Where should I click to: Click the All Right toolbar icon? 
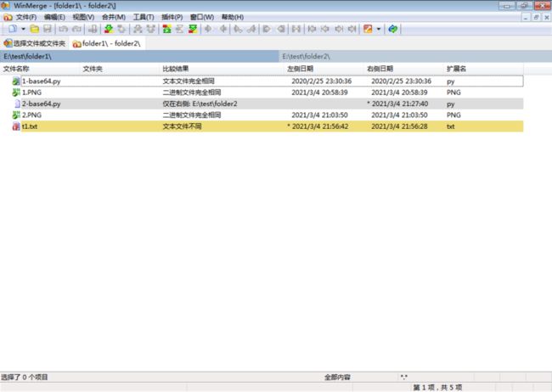click(267, 29)
